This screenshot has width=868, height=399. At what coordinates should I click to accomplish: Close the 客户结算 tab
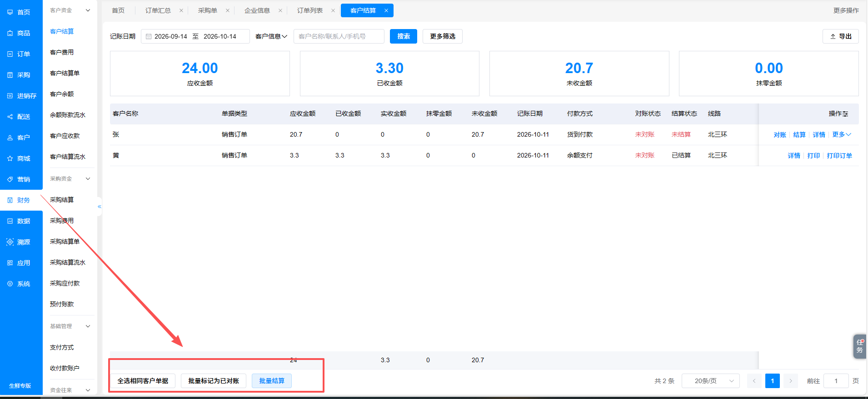(x=386, y=10)
